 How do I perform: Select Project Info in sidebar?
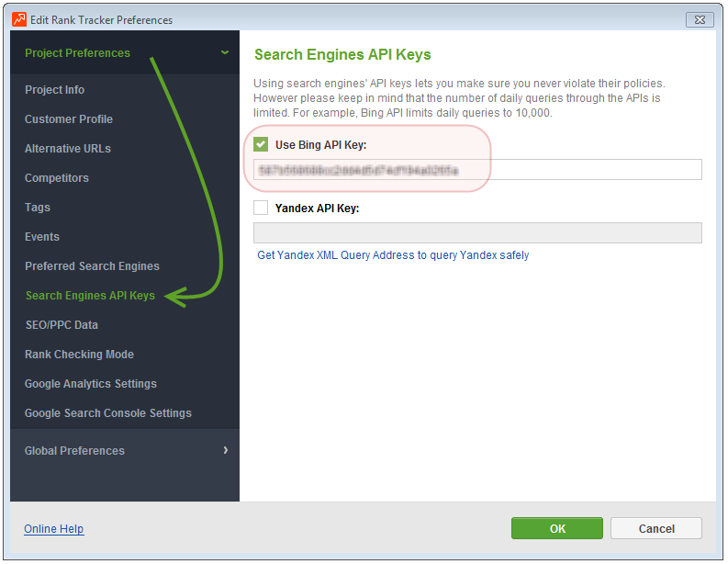point(55,90)
